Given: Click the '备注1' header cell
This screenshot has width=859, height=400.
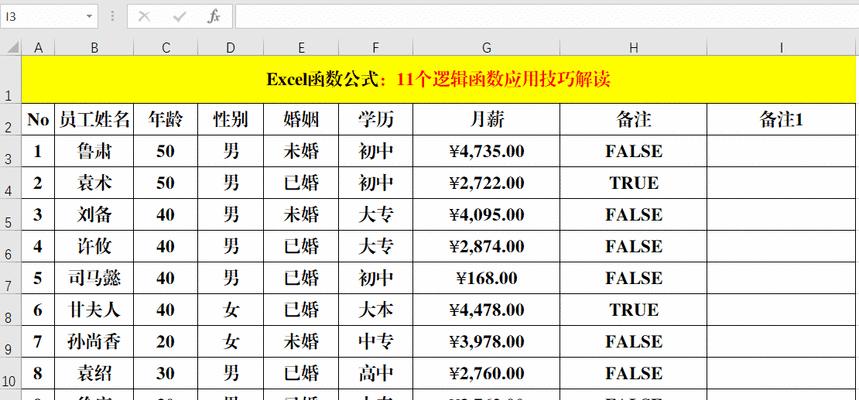Looking at the screenshot, I should click(781, 119).
